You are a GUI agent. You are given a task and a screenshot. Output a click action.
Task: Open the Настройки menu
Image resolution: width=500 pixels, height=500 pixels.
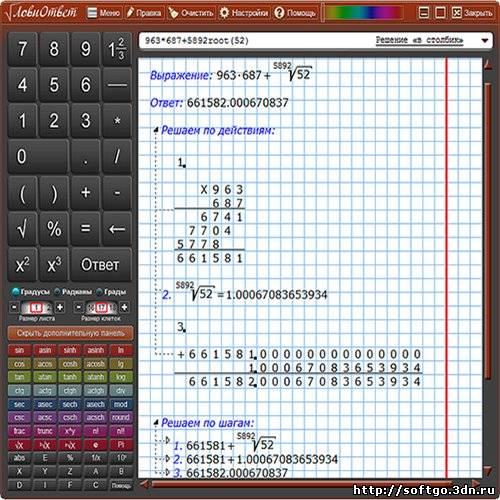click(244, 13)
